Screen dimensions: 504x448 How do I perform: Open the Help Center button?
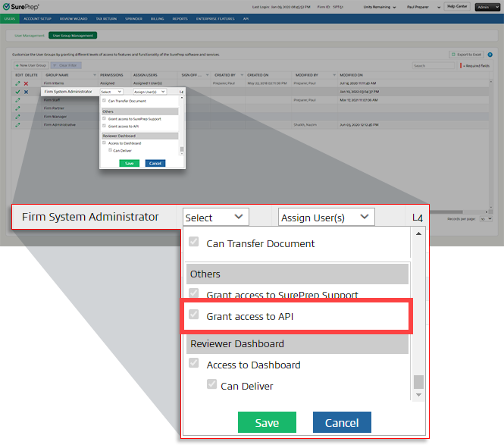(457, 6)
